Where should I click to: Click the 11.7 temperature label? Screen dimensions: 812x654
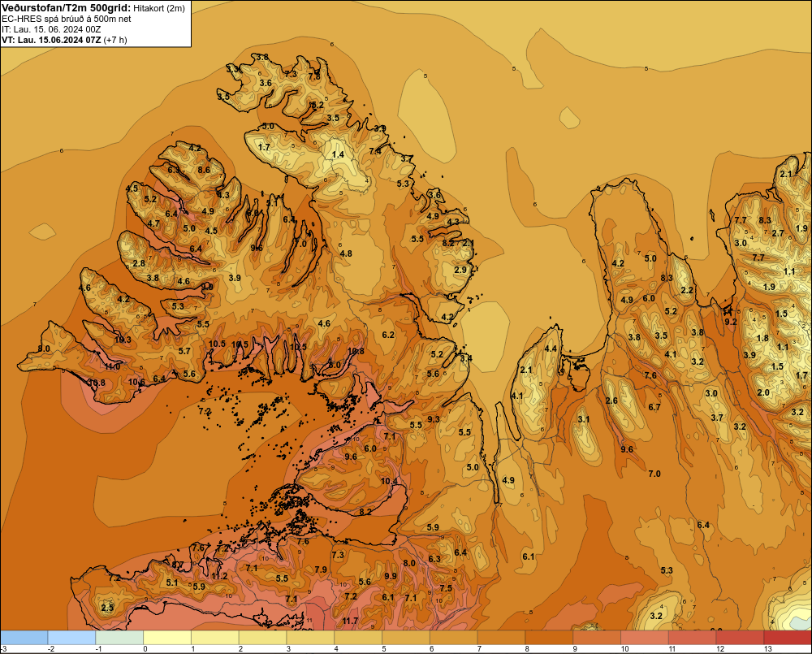click(x=350, y=621)
